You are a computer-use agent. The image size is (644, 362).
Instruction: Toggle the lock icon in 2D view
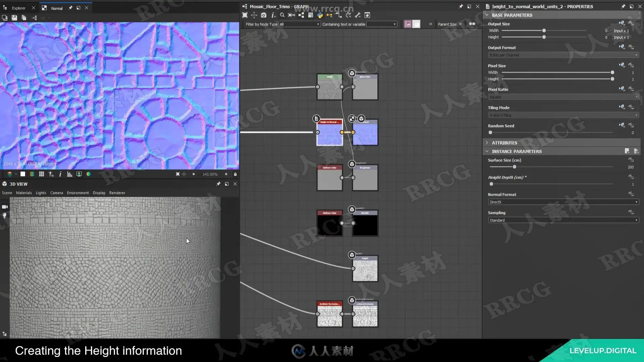(235, 174)
